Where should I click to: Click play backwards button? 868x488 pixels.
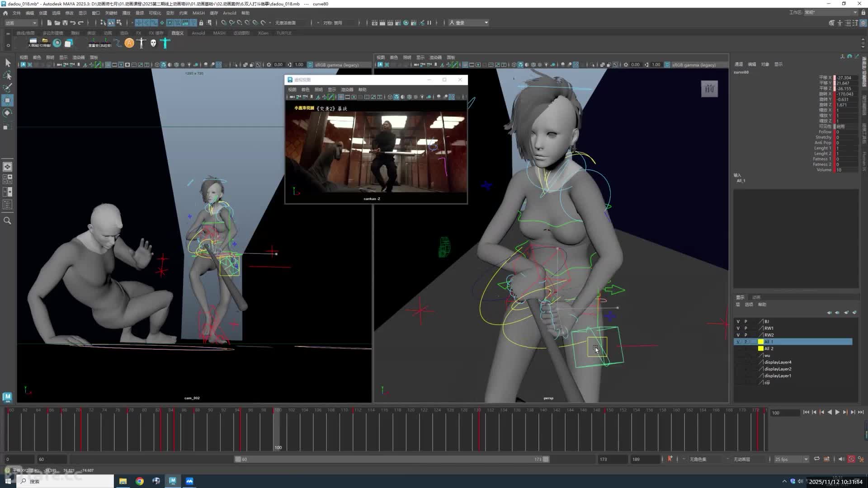pos(830,412)
